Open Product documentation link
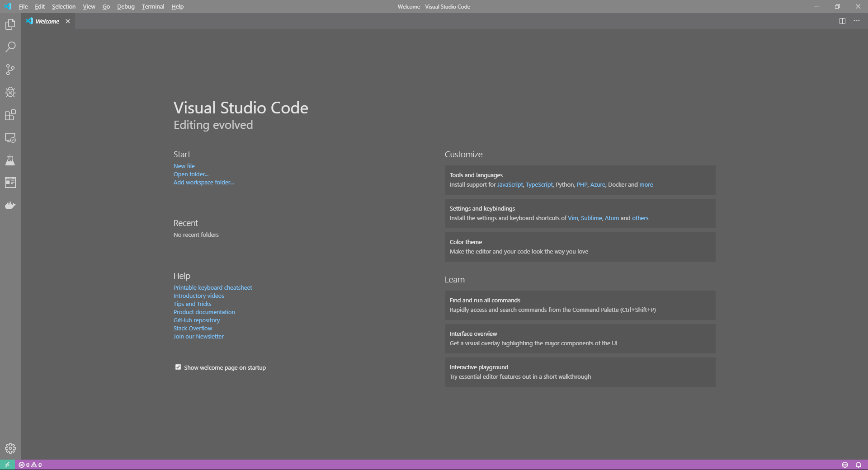Image resolution: width=868 pixels, height=470 pixels. [x=204, y=312]
